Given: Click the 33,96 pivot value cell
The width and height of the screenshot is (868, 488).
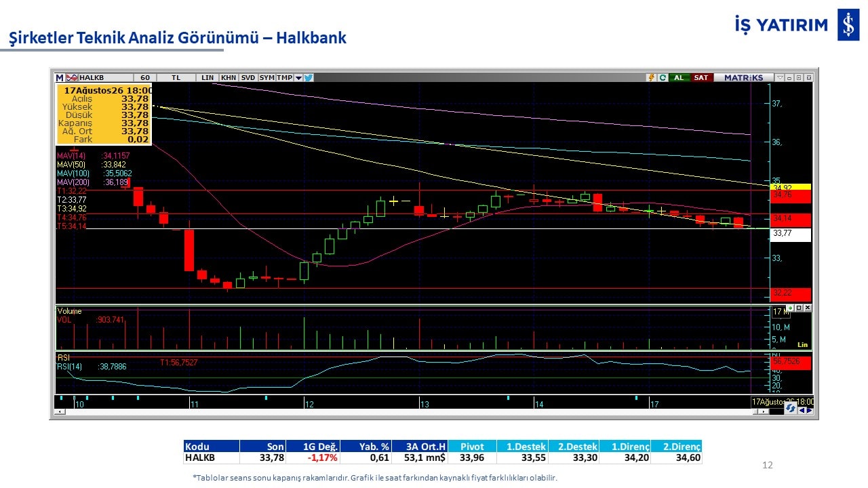Looking at the screenshot, I should (x=472, y=458).
